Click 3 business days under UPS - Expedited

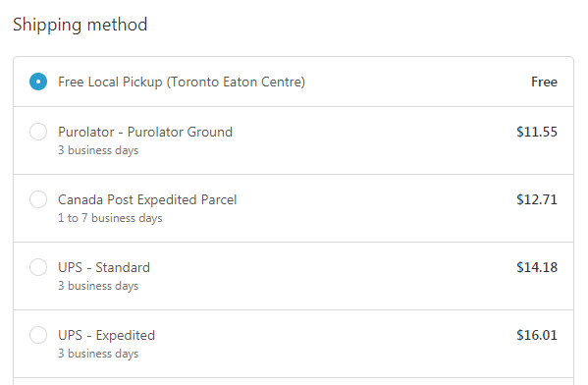point(98,354)
